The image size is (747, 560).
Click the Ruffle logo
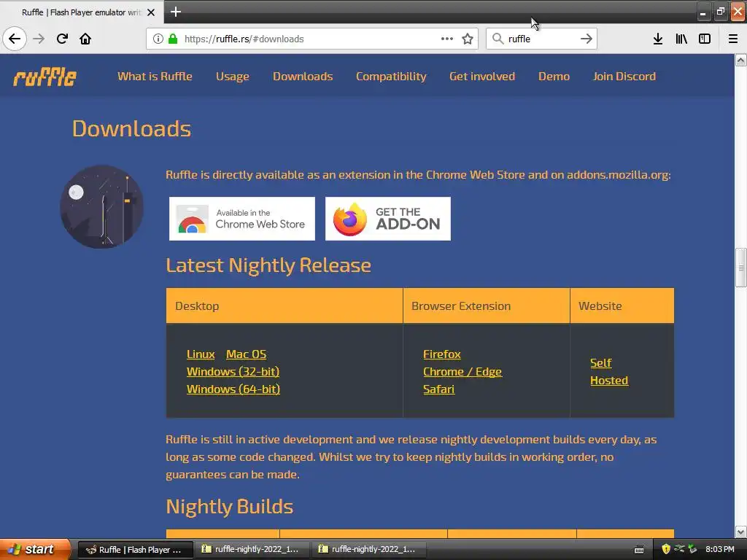click(44, 77)
